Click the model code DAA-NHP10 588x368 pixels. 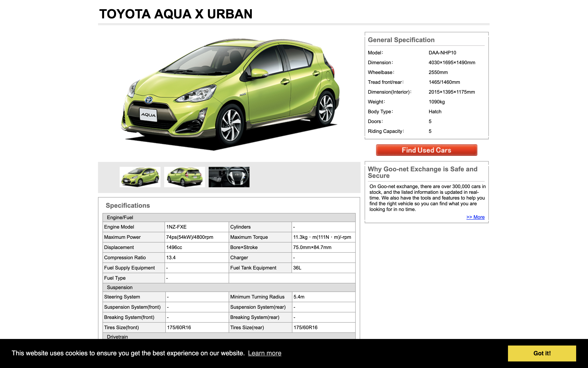tap(442, 53)
